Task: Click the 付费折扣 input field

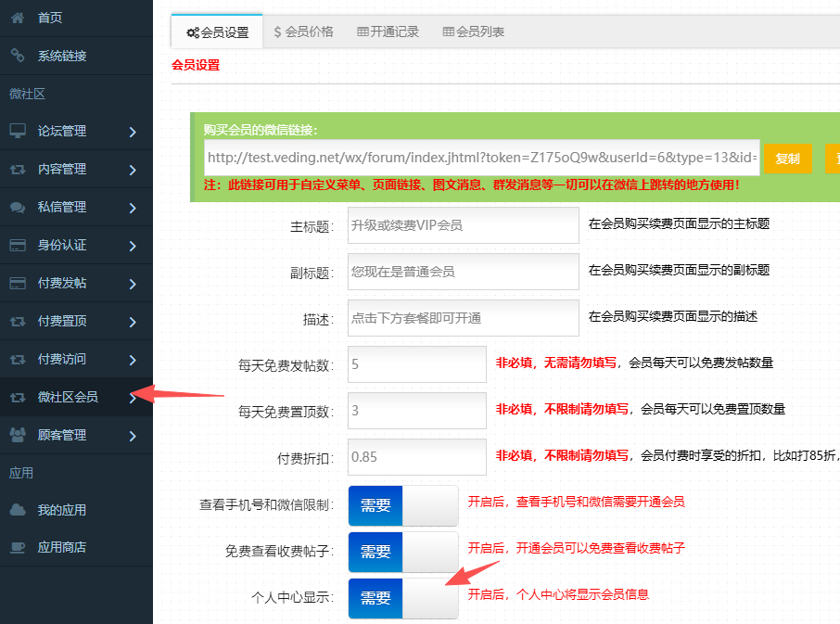Action: click(416, 457)
